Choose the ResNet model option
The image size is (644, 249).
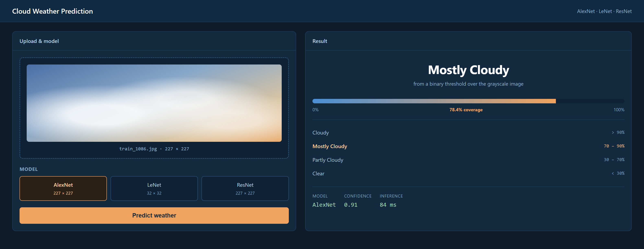tap(245, 188)
